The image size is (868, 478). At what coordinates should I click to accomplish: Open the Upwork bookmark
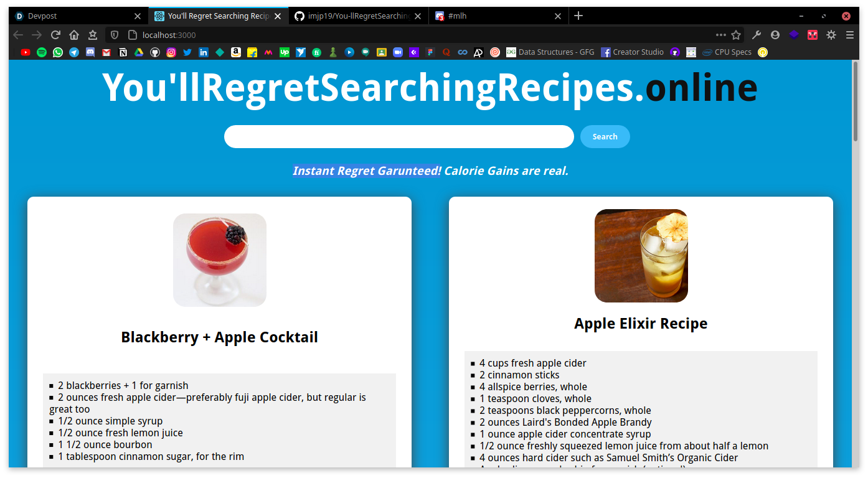[x=285, y=52]
